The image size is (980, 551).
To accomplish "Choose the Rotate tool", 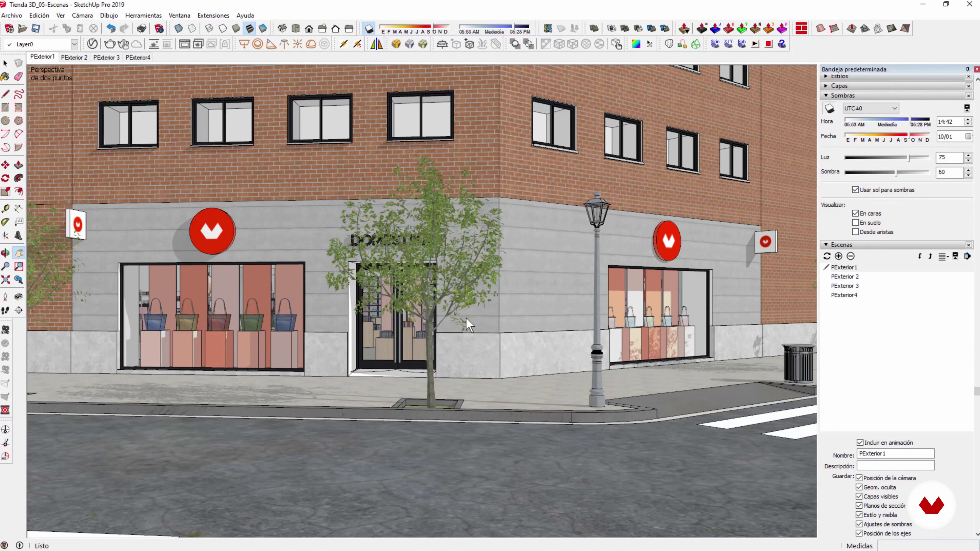I will 5,178.
